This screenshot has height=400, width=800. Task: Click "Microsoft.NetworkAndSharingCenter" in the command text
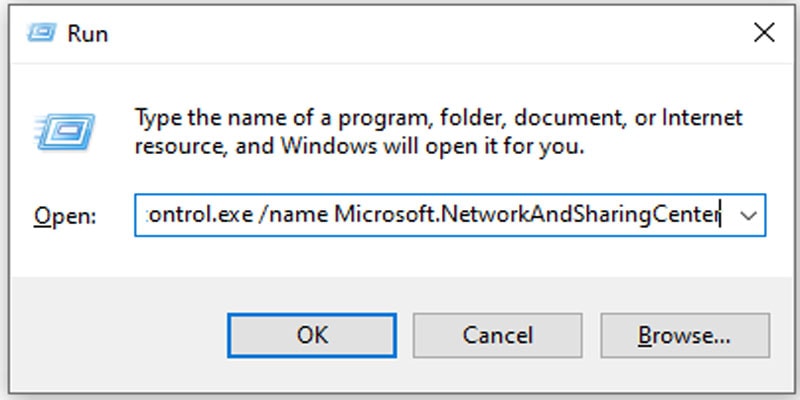pyautogui.click(x=527, y=215)
